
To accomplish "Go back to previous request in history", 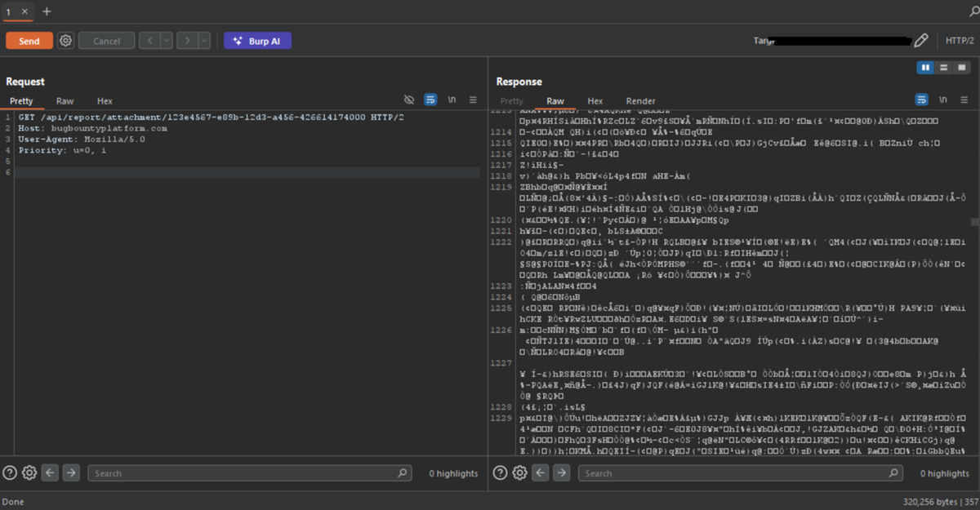I will coord(149,41).
